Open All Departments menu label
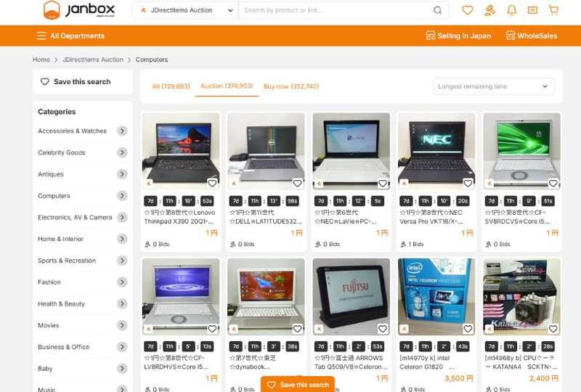Image resolution: width=581 pixels, height=392 pixels. pyautogui.click(x=77, y=36)
